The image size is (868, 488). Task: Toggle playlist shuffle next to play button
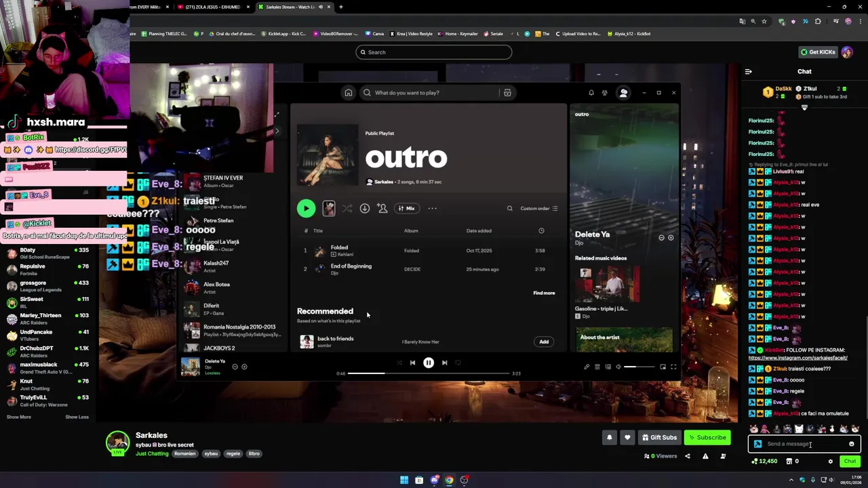pyautogui.click(x=347, y=208)
